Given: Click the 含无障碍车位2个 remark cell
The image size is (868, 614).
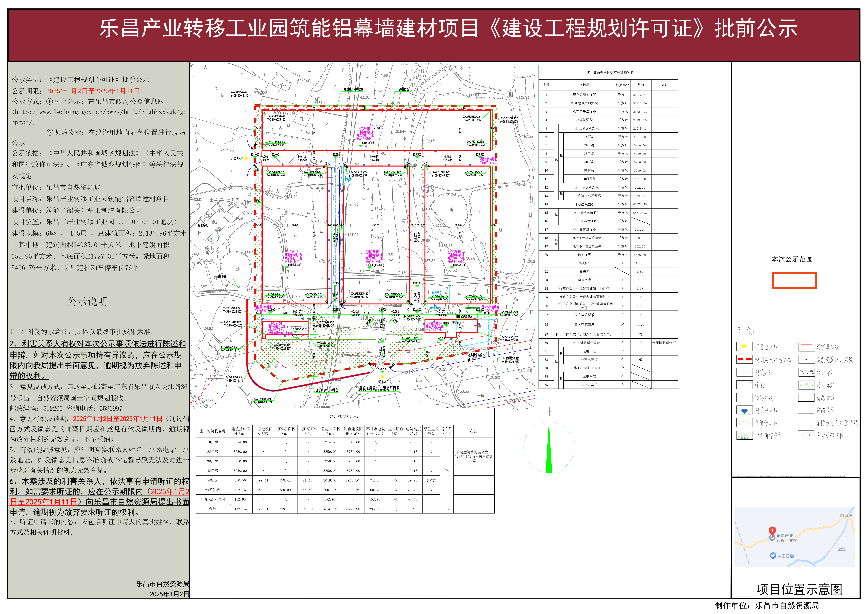Looking at the screenshot, I should coord(665,343).
